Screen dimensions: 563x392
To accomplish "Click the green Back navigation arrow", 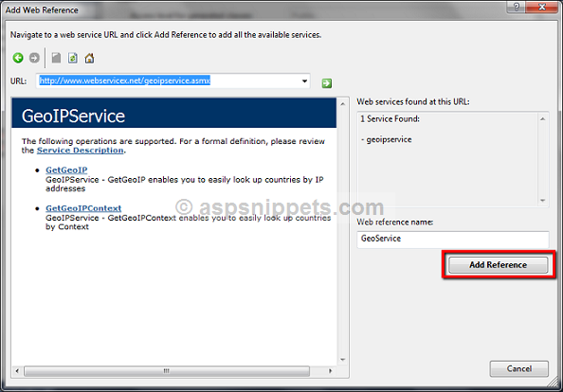I will (18, 58).
